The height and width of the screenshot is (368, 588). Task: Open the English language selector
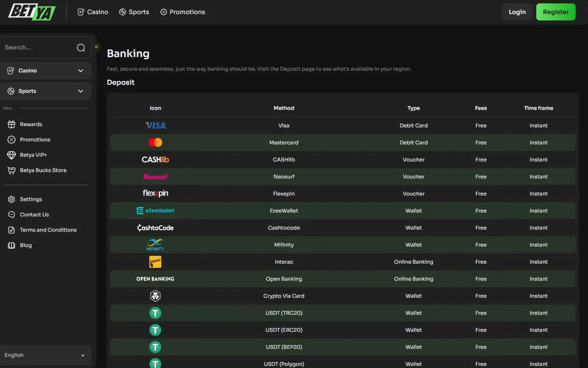click(x=46, y=355)
